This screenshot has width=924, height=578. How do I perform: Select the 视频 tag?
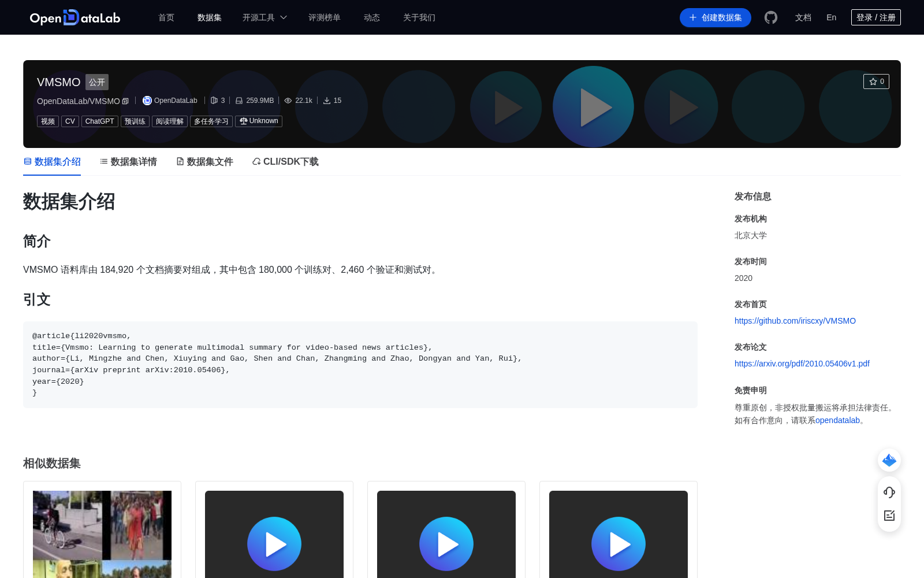pyautogui.click(x=48, y=121)
